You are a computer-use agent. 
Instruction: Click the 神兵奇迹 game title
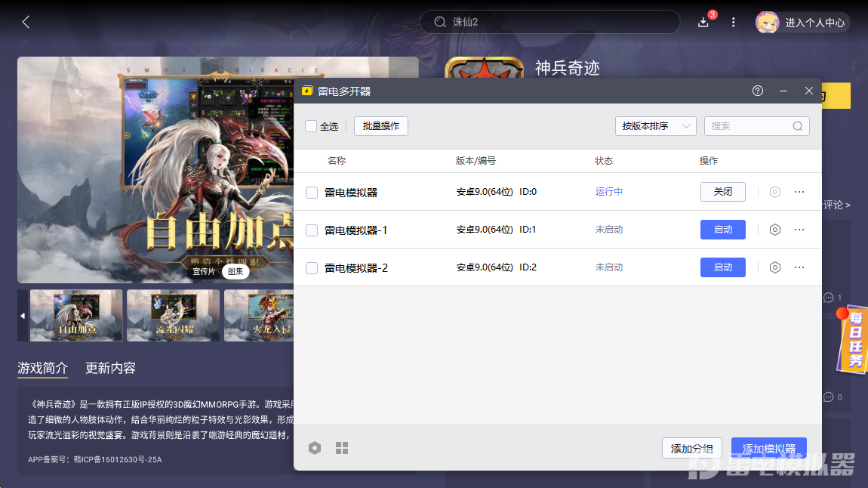[568, 68]
